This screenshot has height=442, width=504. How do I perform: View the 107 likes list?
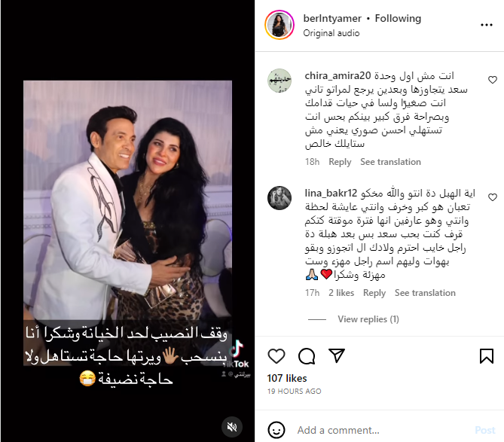[x=287, y=378]
